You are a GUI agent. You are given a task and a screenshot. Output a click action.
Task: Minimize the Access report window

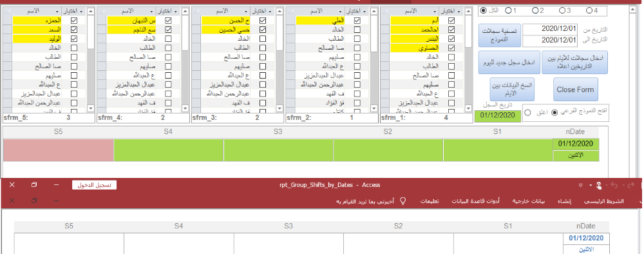56,186
